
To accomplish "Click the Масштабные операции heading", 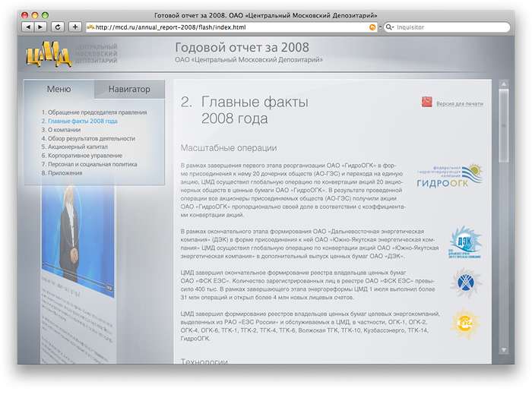I will (x=229, y=148).
